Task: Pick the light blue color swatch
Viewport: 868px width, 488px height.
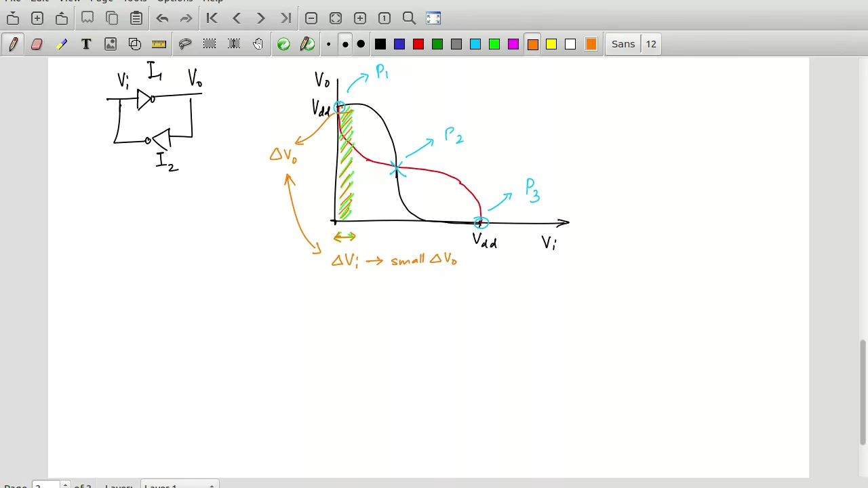Action: pyautogui.click(x=475, y=44)
